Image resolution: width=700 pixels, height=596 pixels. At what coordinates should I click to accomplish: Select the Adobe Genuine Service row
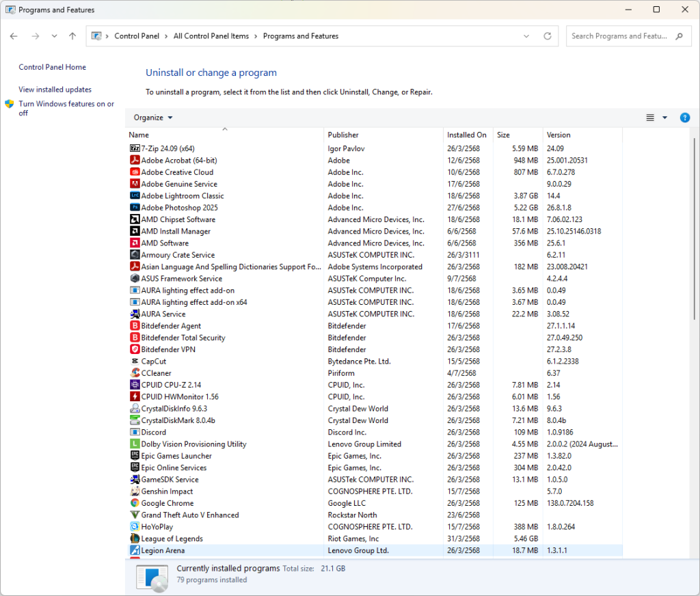pyautogui.click(x=374, y=184)
